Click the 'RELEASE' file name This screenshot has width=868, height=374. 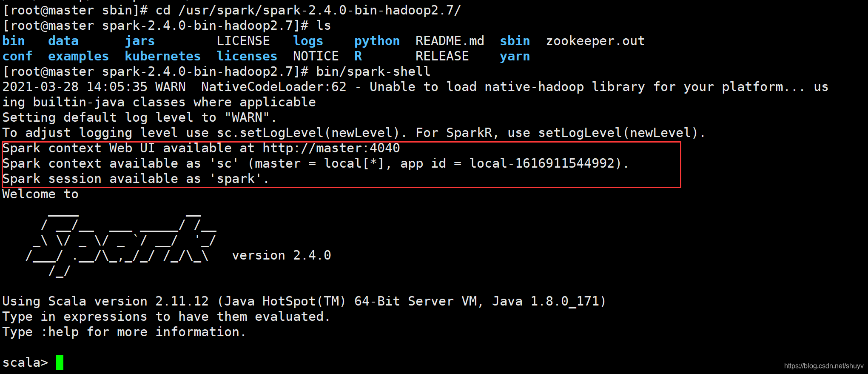point(442,56)
